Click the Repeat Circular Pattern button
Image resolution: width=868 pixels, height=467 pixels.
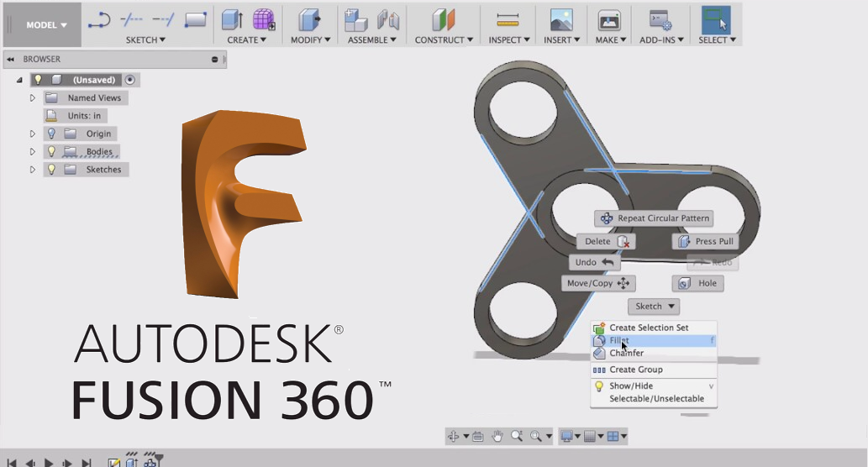pos(655,218)
